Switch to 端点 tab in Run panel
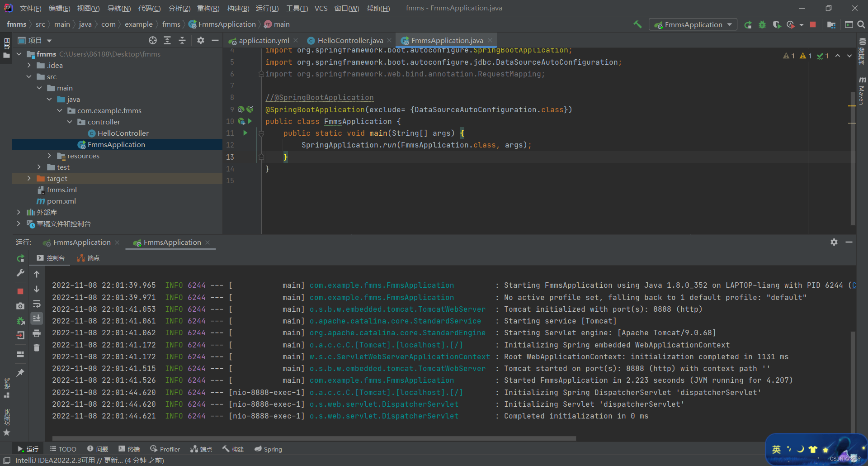Viewport: 868px width, 466px height. click(x=88, y=258)
